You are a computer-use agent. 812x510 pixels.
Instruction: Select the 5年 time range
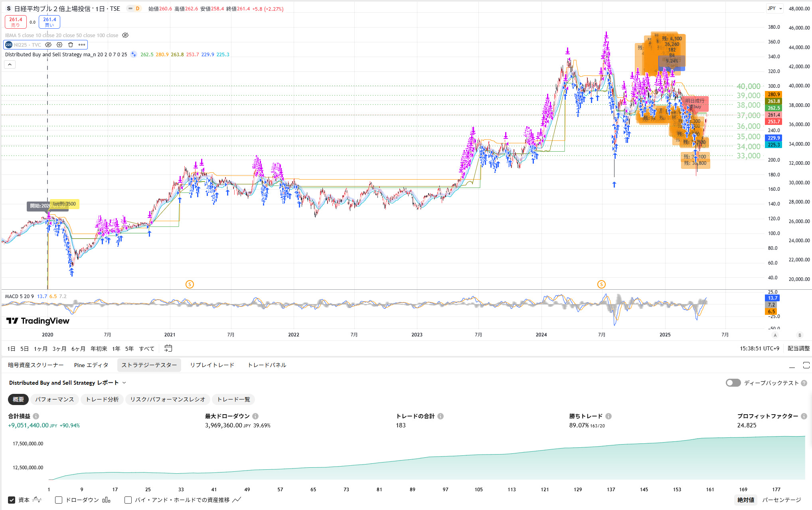129,349
